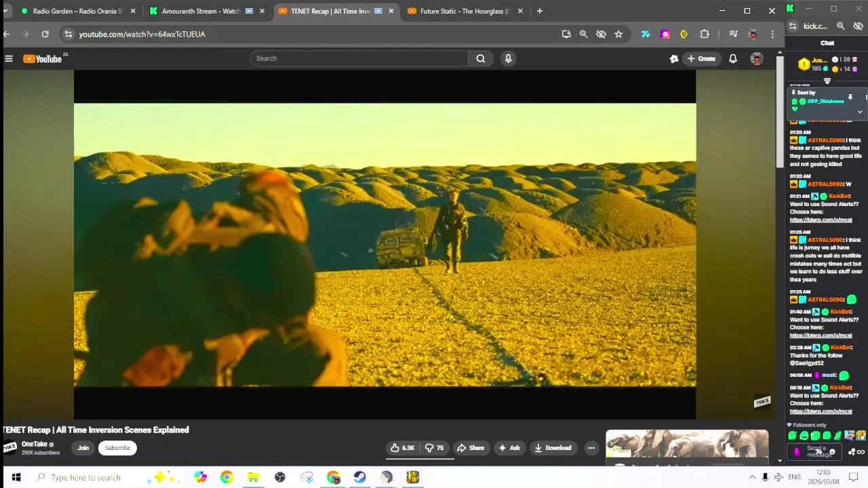Submit search with the magnifier button
868x488 pixels.
(x=481, y=58)
